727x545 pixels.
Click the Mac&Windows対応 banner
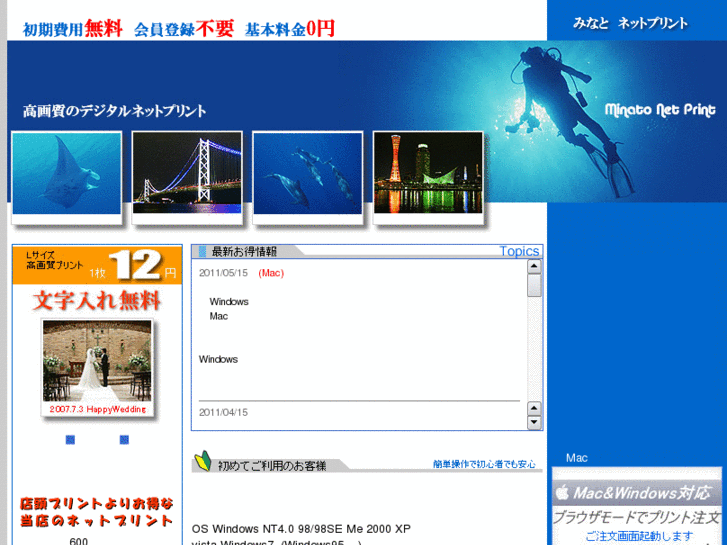click(637, 493)
